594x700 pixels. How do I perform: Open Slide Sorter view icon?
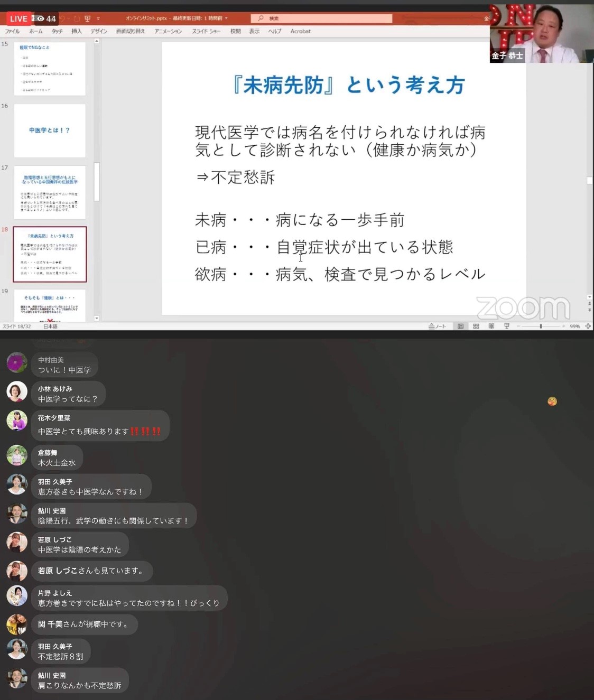pyautogui.click(x=476, y=326)
